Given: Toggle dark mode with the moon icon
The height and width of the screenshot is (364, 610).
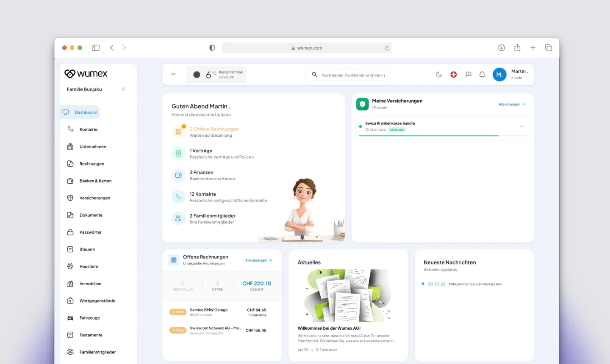Looking at the screenshot, I should tap(438, 74).
